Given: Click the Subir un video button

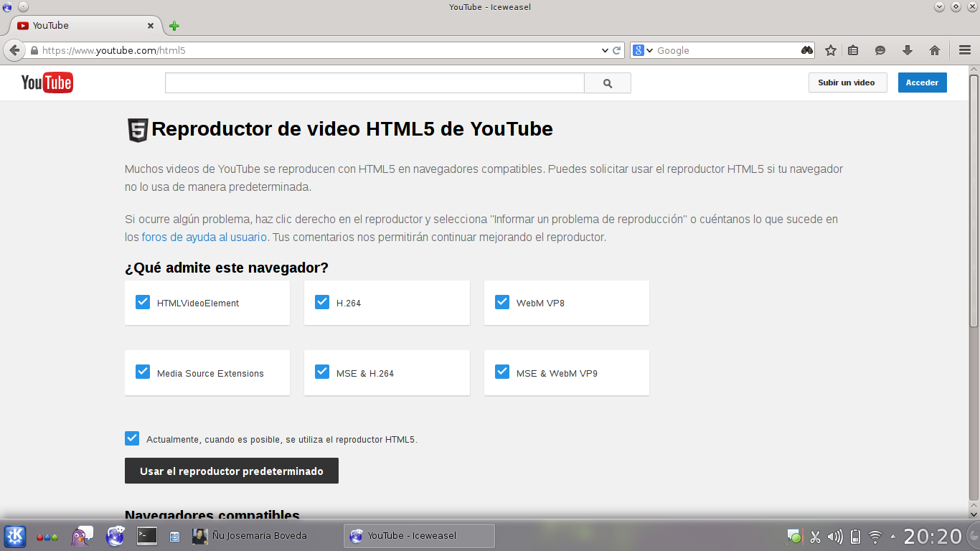Looking at the screenshot, I should pos(847,83).
